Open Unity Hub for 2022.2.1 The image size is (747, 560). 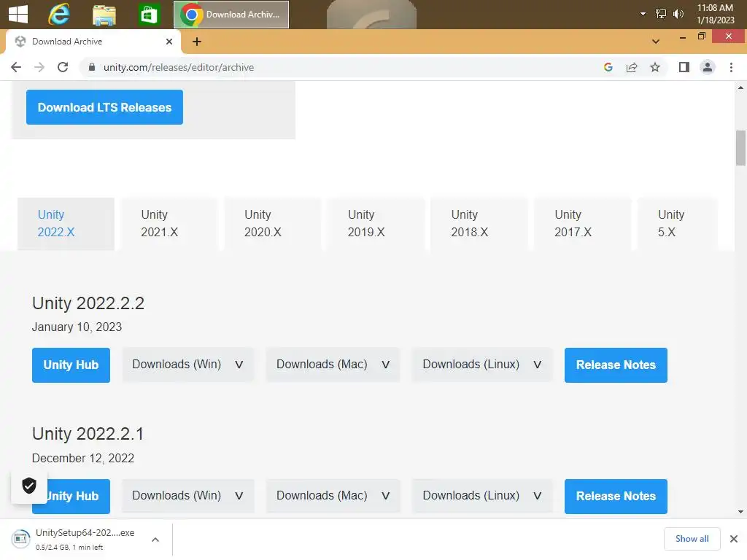coord(79,496)
